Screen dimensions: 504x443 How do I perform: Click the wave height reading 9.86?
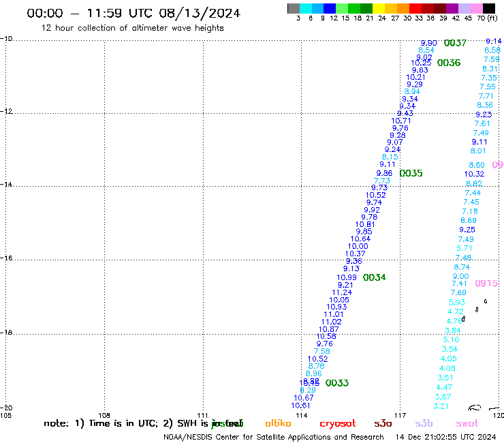click(384, 173)
